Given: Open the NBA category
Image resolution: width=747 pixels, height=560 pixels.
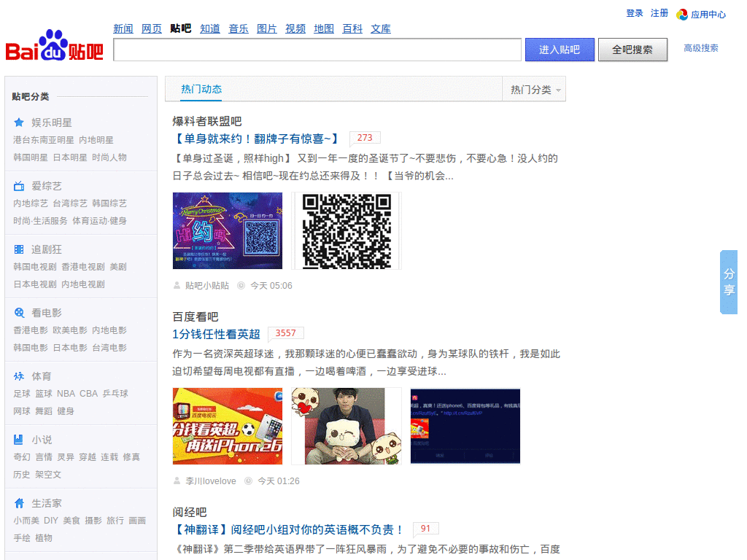Looking at the screenshot, I should 66,394.
